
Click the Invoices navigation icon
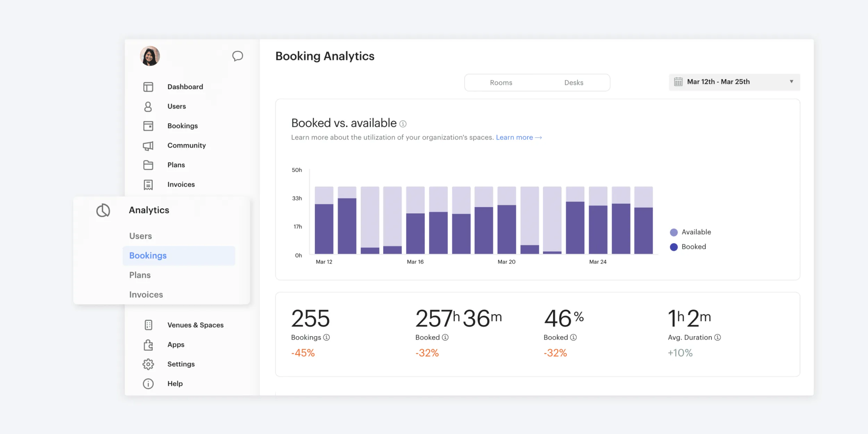point(149,184)
